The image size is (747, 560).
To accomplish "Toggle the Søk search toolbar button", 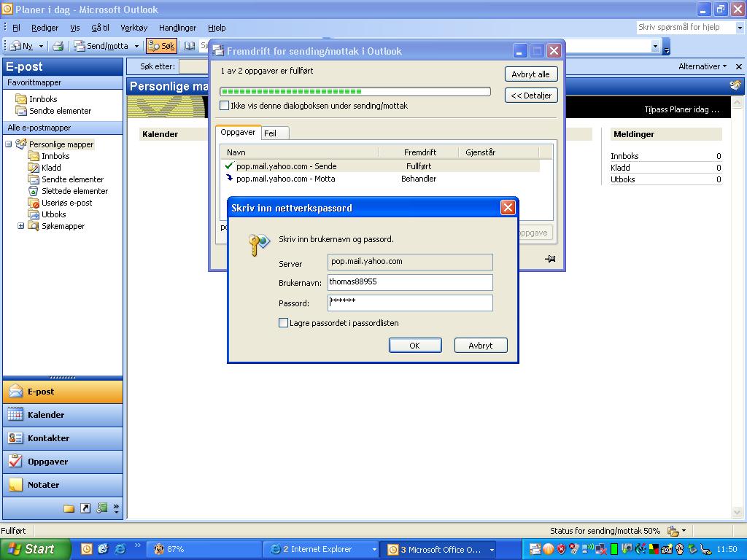I will tap(161, 46).
